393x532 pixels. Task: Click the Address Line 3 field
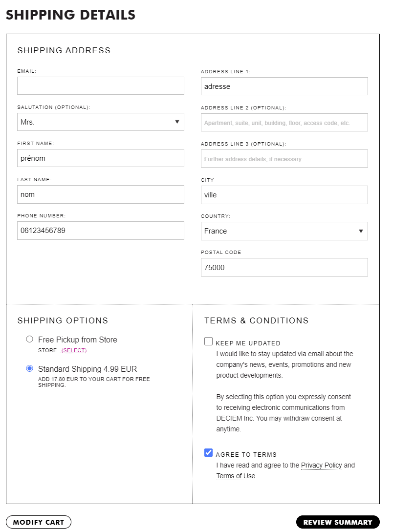point(284,159)
